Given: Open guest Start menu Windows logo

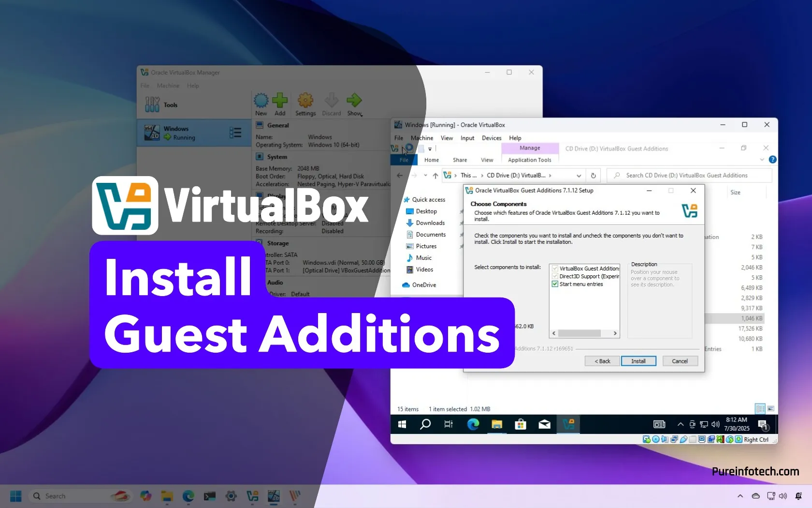Looking at the screenshot, I should [x=402, y=424].
